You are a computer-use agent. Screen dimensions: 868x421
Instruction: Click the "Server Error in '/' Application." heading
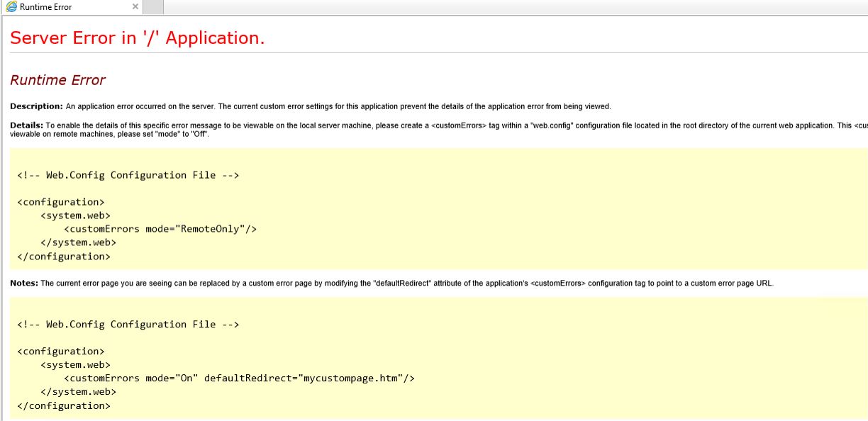pos(138,38)
